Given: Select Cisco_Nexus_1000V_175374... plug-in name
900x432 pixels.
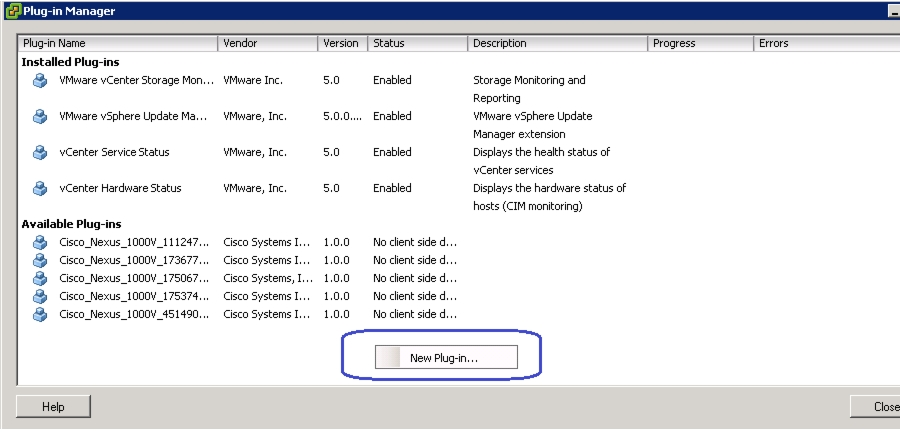Looking at the screenshot, I should tap(134, 296).
